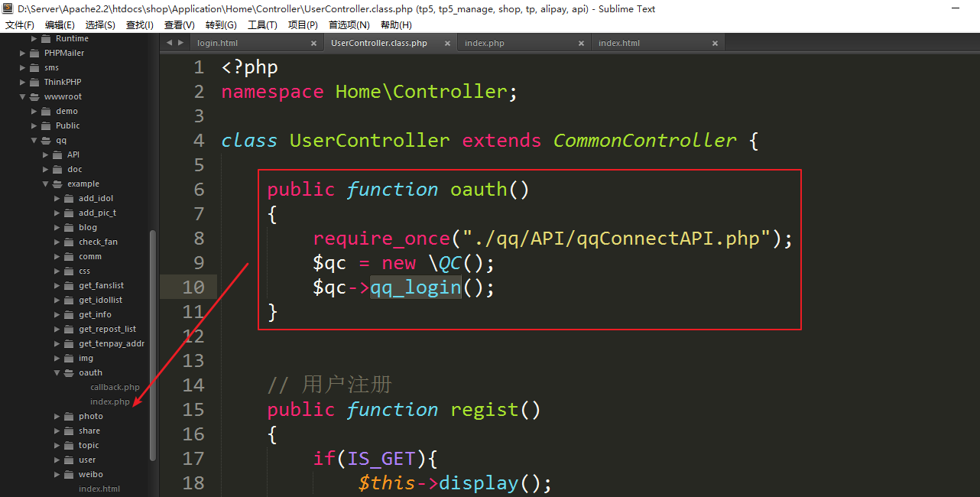Click the sidebar vertical scrollbar

click(x=153, y=344)
